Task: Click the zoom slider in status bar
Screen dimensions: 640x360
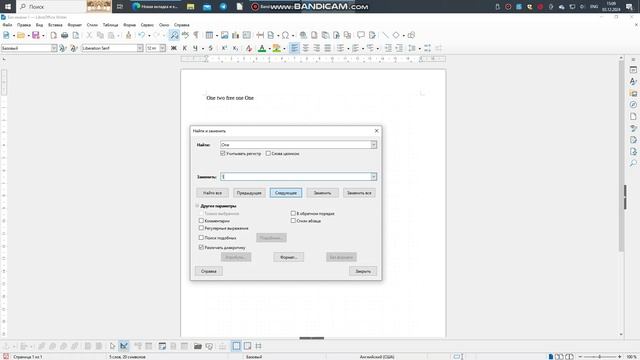Action: pyautogui.click(x=600, y=357)
